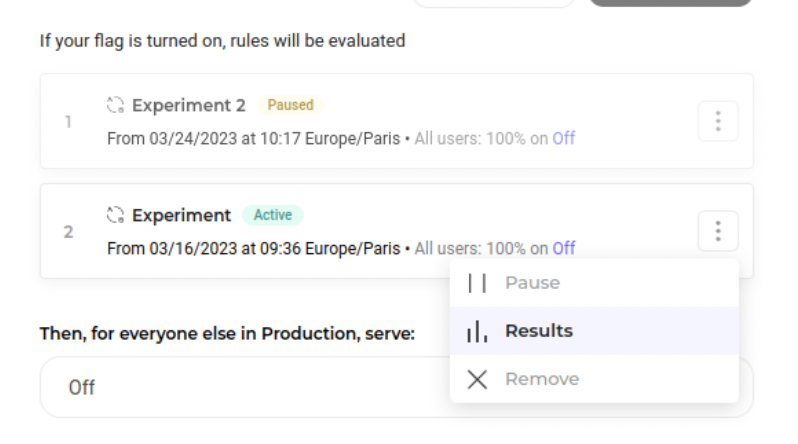Click the bar chart icon next to Results

pos(477,331)
